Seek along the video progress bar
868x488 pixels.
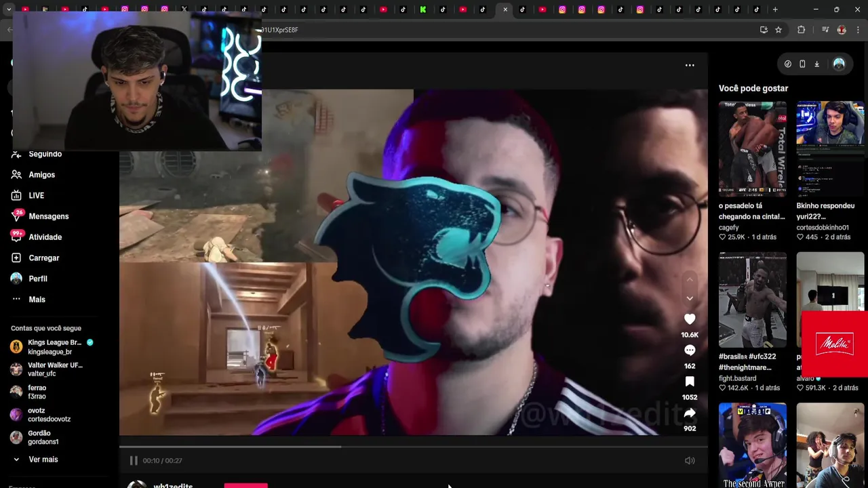[x=414, y=447]
